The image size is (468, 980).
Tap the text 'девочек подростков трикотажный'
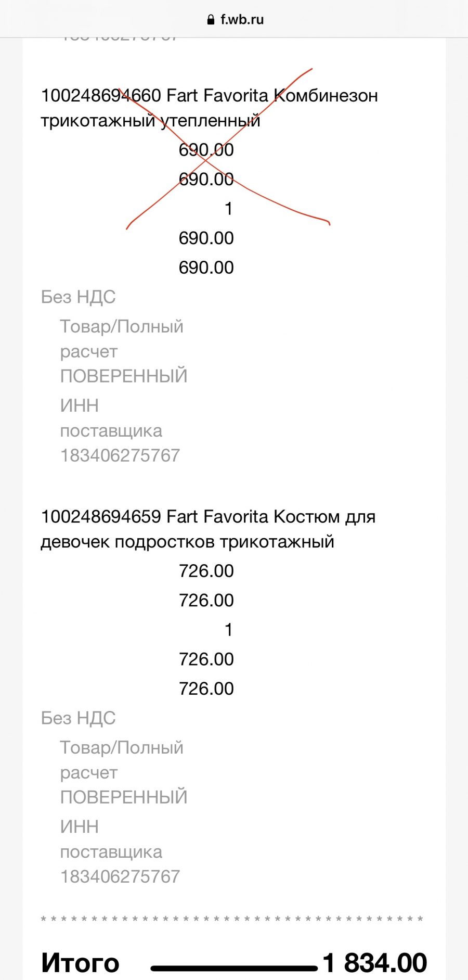pyautogui.click(x=188, y=542)
